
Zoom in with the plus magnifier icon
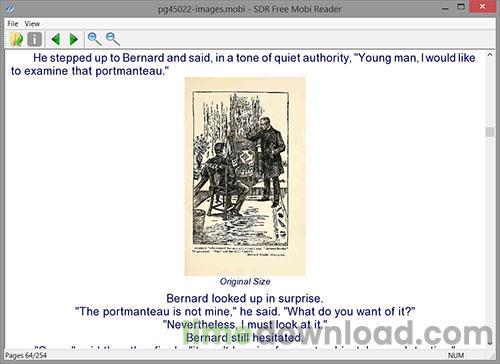(94, 39)
